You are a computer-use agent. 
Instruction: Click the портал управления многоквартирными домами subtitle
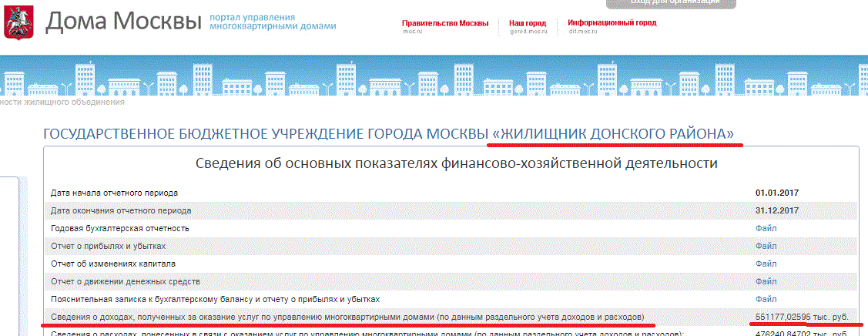273,22
